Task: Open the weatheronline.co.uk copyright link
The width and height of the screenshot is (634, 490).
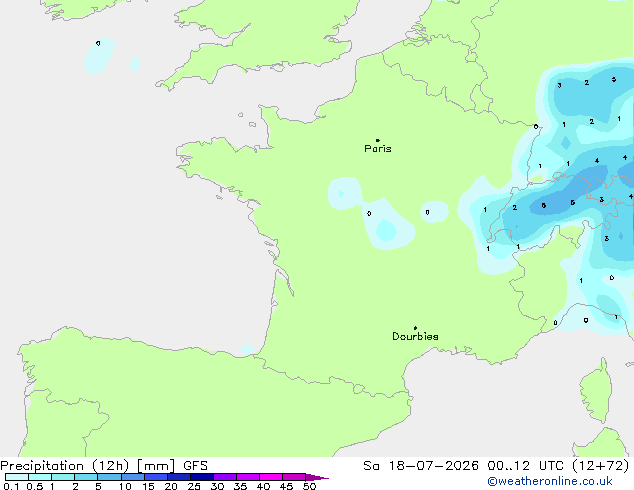Action: click(x=550, y=481)
